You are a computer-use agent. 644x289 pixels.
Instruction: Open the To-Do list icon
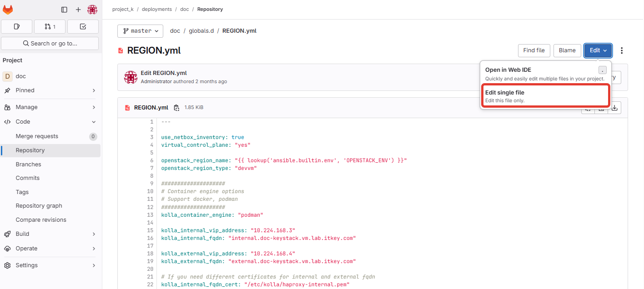click(x=83, y=27)
